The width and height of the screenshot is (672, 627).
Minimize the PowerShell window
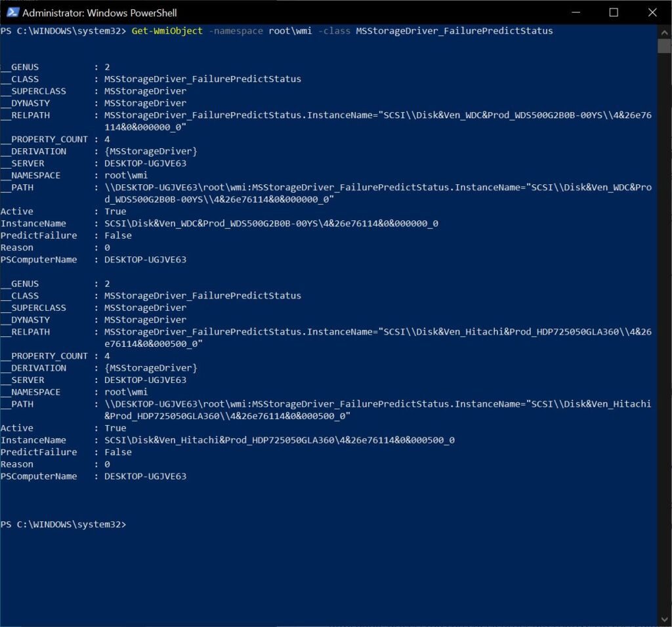pos(576,12)
